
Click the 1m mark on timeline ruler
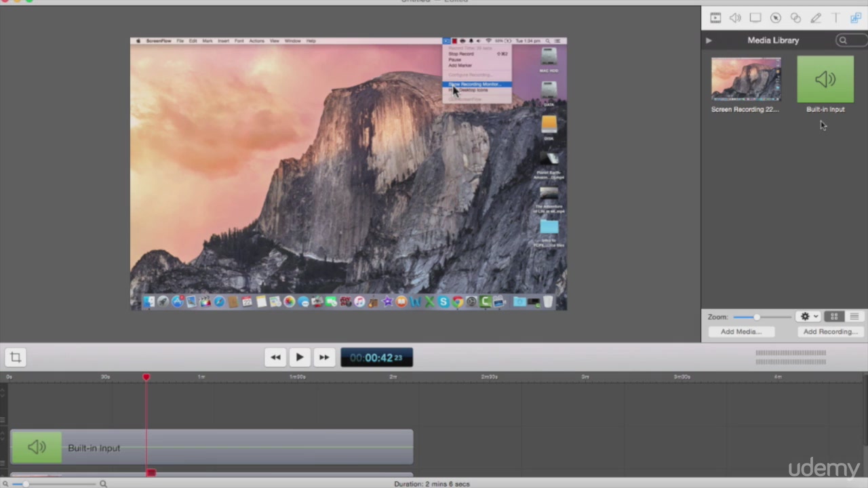(x=201, y=377)
